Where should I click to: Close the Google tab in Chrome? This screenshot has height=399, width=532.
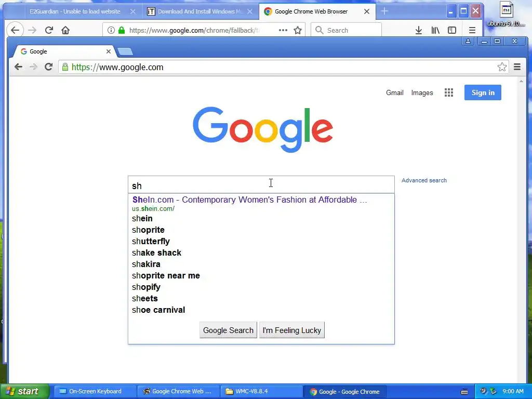click(x=109, y=51)
